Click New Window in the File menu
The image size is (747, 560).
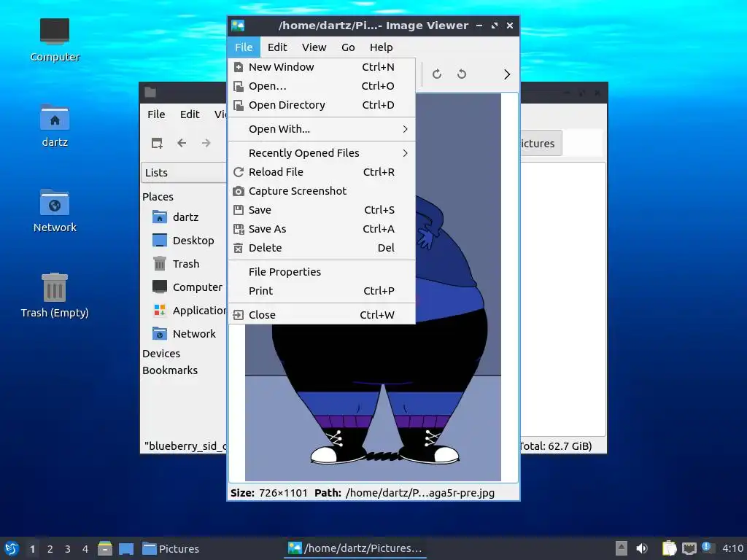[x=322, y=67]
